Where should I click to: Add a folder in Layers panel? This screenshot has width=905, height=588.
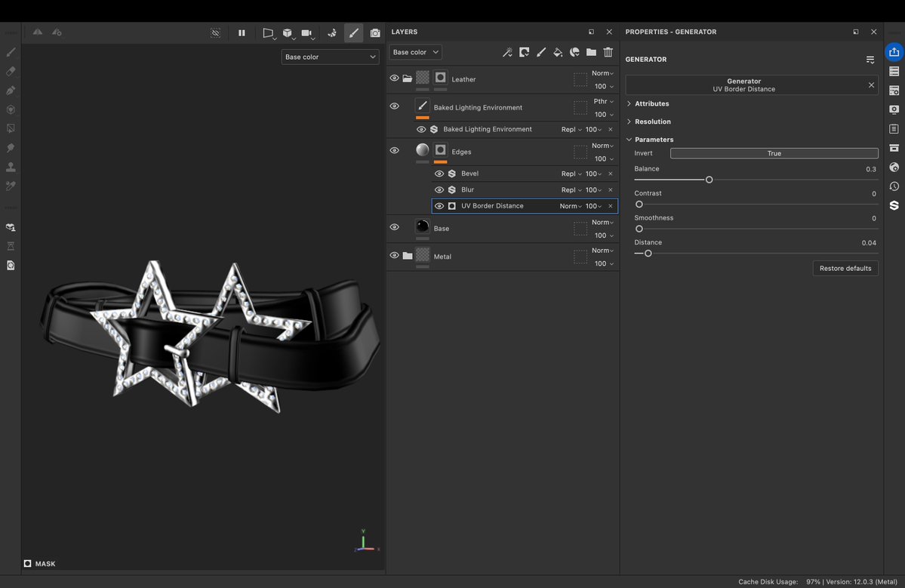pyautogui.click(x=591, y=53)
